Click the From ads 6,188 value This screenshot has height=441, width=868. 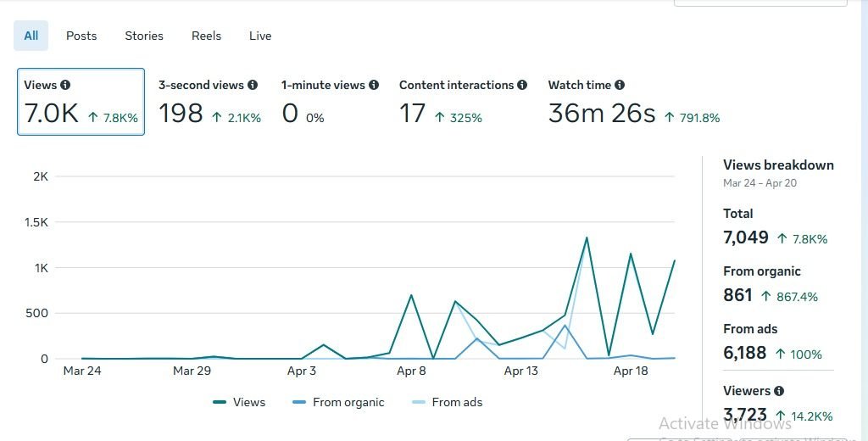click(744, 352)
